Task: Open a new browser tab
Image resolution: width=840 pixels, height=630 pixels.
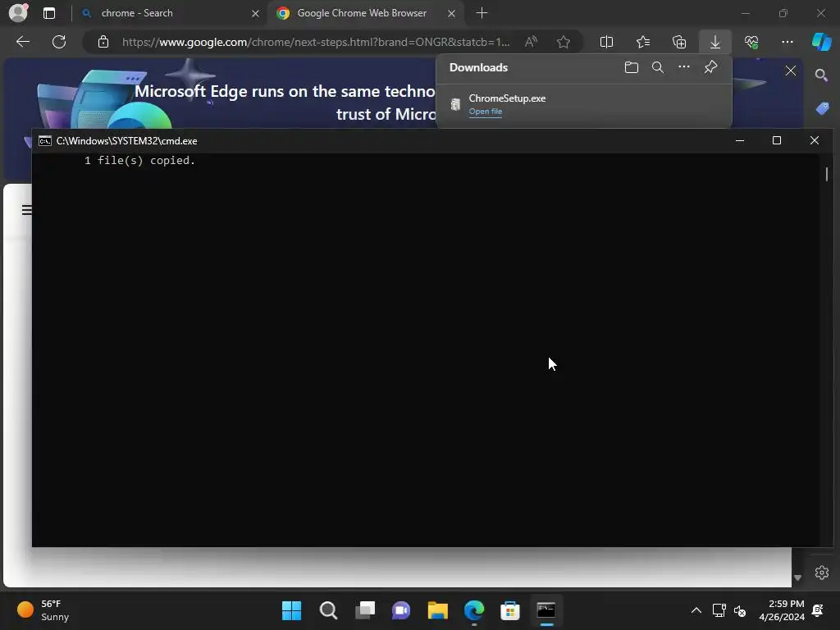Action: 482,13
